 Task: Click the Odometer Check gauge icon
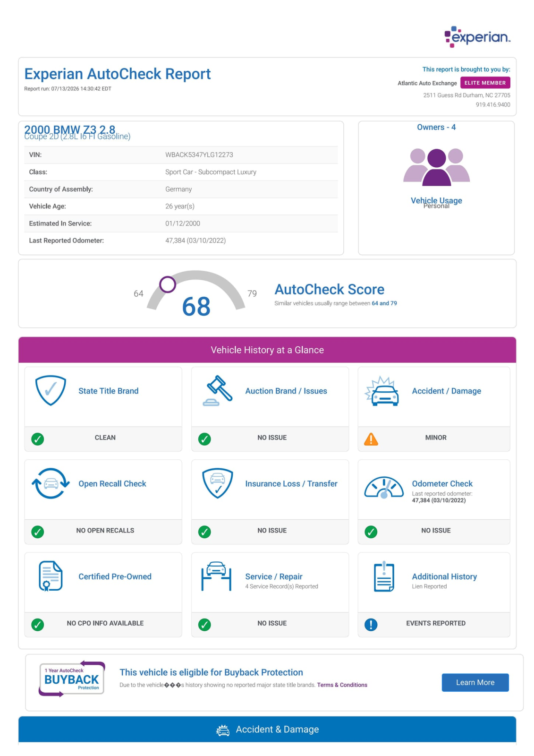(x=384, y=488)
